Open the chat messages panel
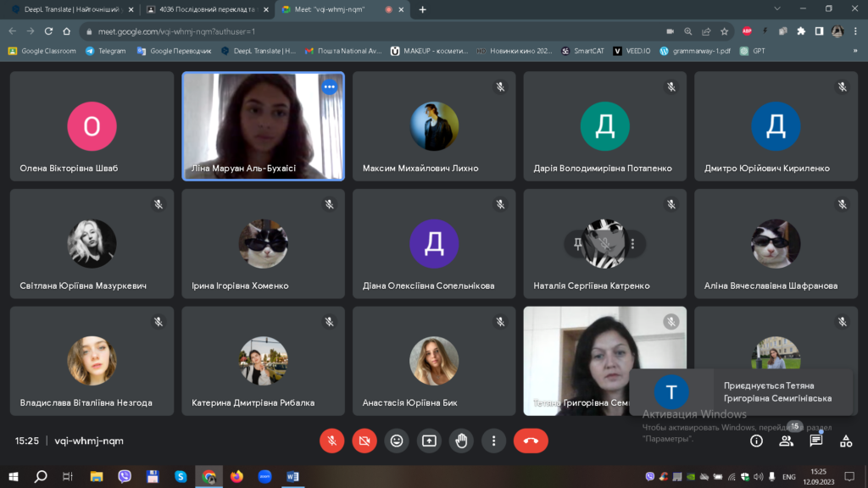This screenshot has height=488, width=868. (x=815, y=441)
